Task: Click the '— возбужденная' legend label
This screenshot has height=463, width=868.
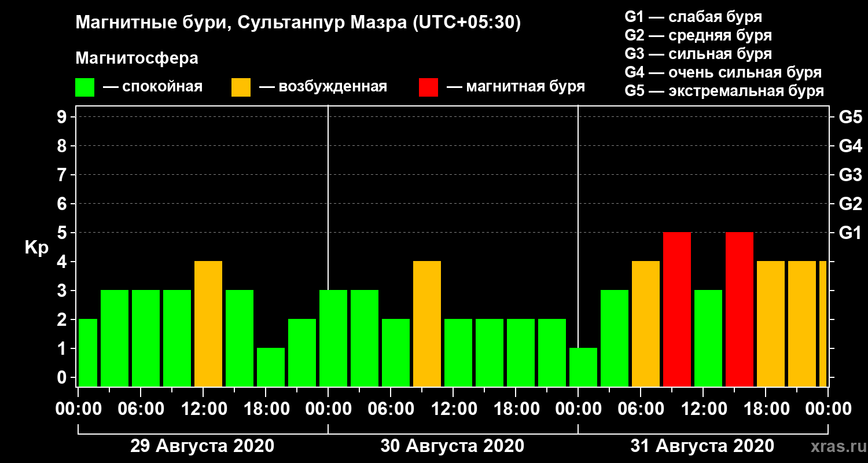Action: click(323, 87)
